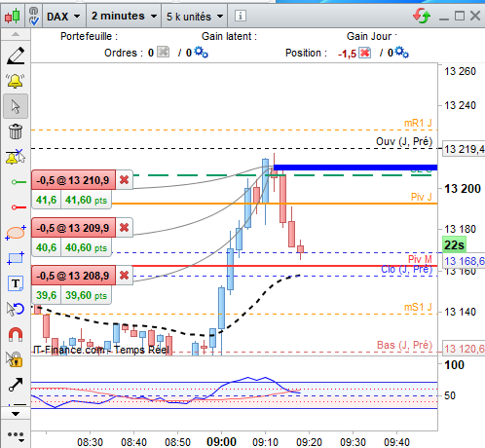Click the Bas (J, Pré) line label
Viewport: 485px width, 448px height.
click(404, 345)
